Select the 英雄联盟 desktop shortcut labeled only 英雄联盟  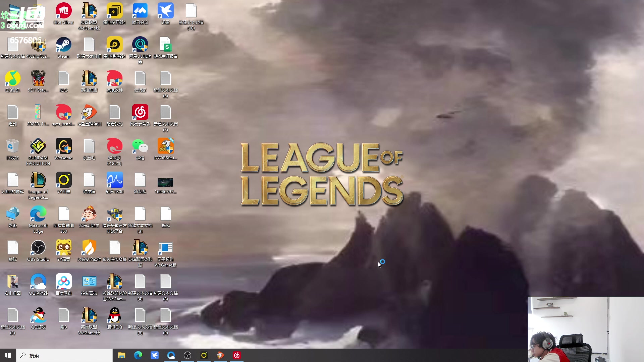(x=89, y=82)
